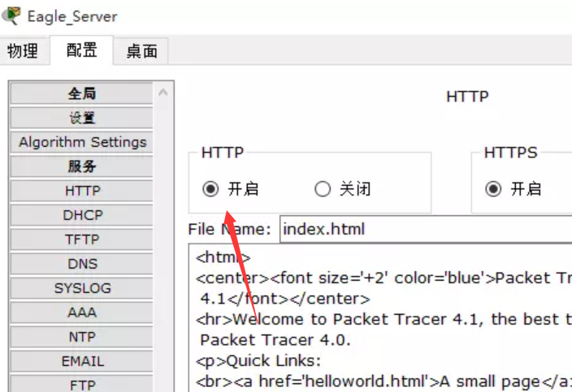Image resolution: width=572 pixels, height=392 pixels.
Task: Open the NTP service settings
Action: point(82,337)
